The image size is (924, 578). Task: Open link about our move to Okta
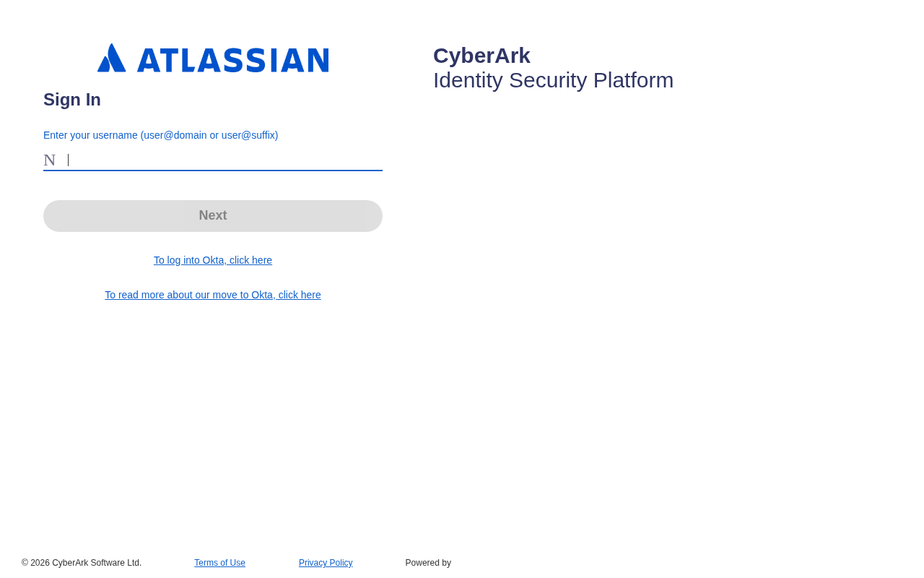[213, 295]
